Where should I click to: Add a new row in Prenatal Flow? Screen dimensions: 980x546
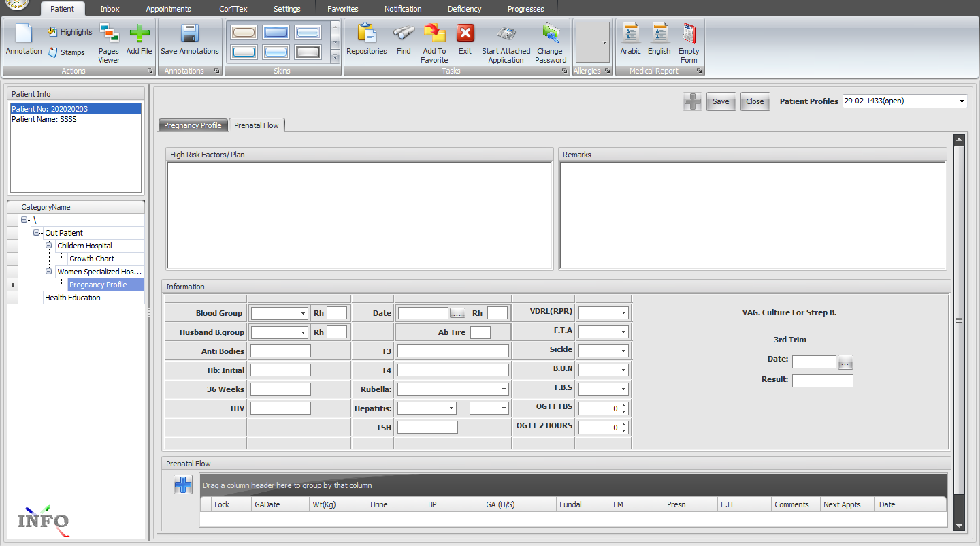tap(183, 485)
